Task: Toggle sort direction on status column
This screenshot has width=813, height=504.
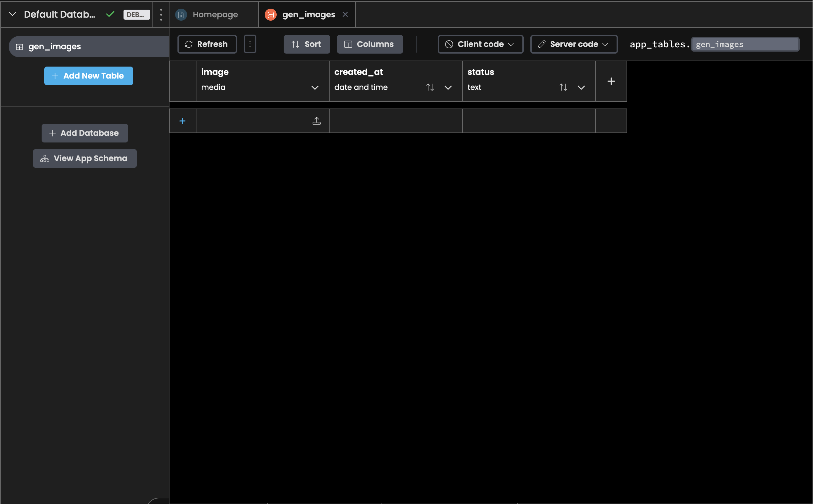Action: coord(563,87)
